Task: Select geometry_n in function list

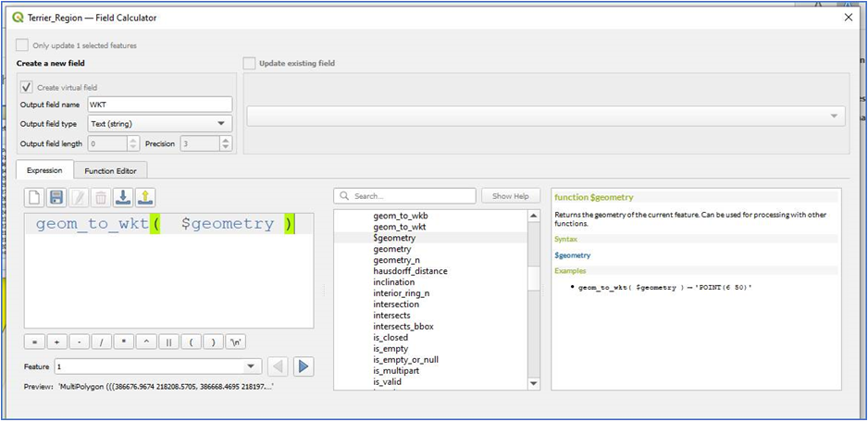Action: [397, 260]
